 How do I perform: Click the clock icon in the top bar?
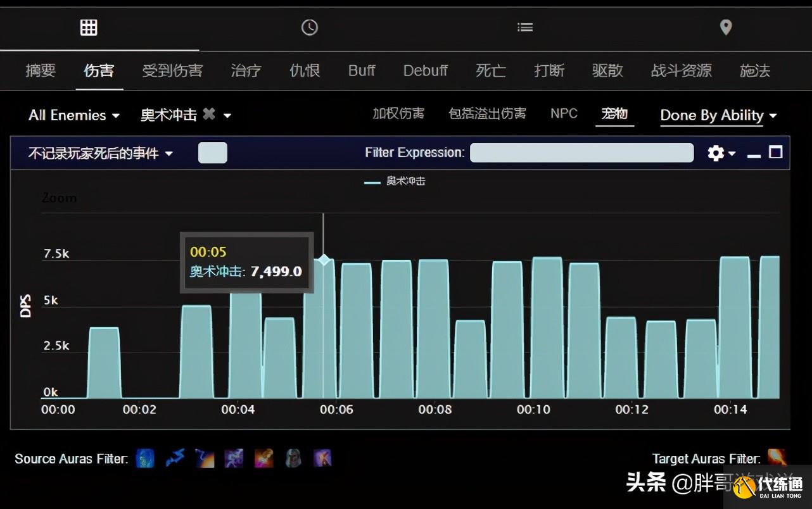[308, 27]
